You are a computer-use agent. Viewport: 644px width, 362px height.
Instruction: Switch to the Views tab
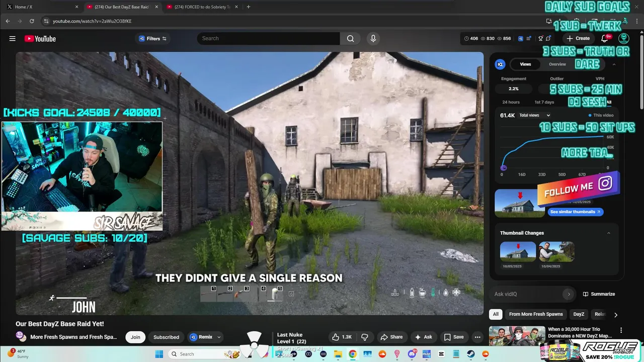coord(525,64)
